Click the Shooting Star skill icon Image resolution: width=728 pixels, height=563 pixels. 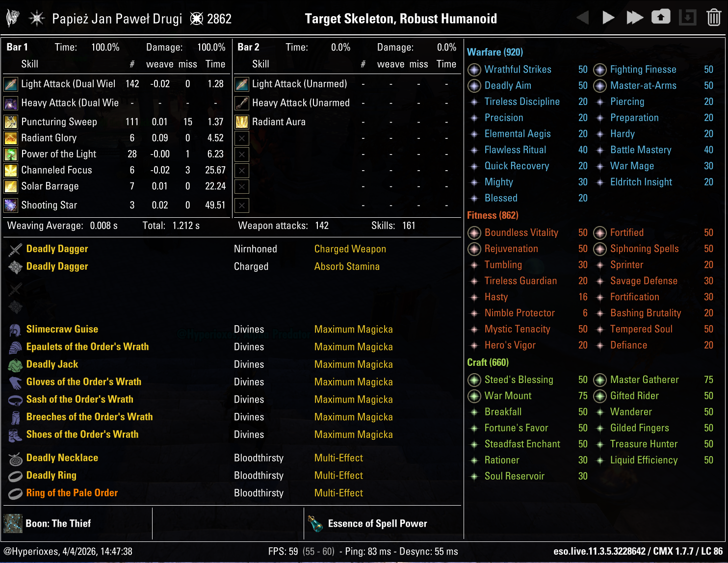click(10, 205)
